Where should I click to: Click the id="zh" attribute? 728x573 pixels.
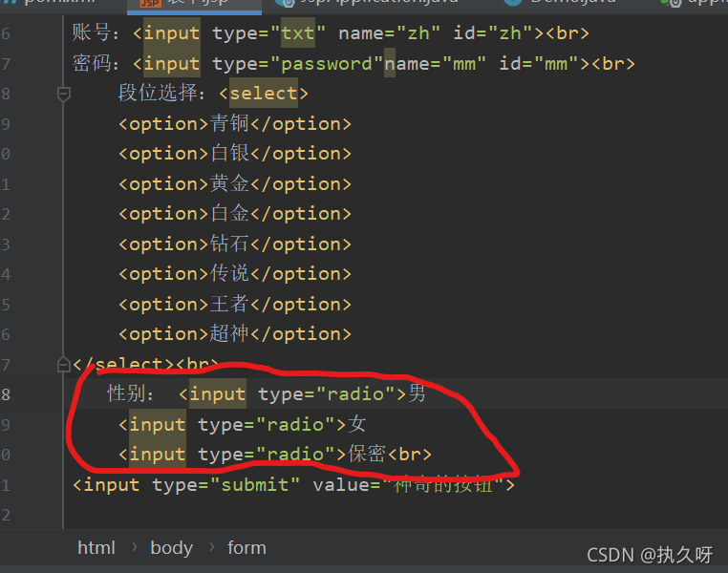pyautogui.click(x=493, y=33)
